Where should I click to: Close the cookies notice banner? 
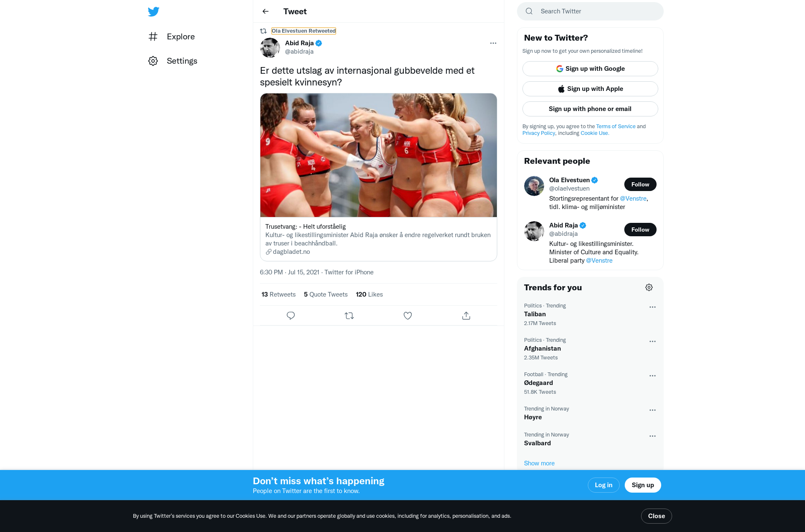point(657,516)
